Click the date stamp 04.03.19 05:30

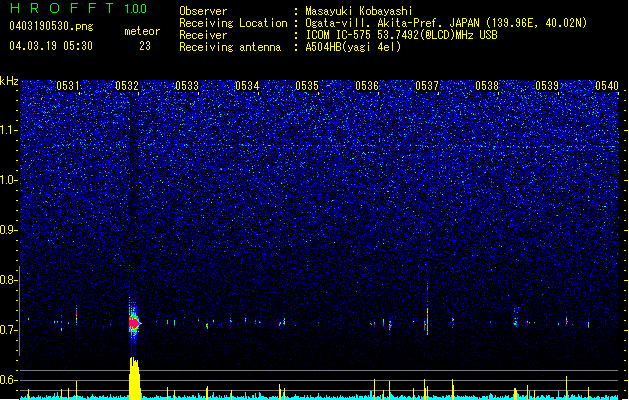click(x=51, y=46)
